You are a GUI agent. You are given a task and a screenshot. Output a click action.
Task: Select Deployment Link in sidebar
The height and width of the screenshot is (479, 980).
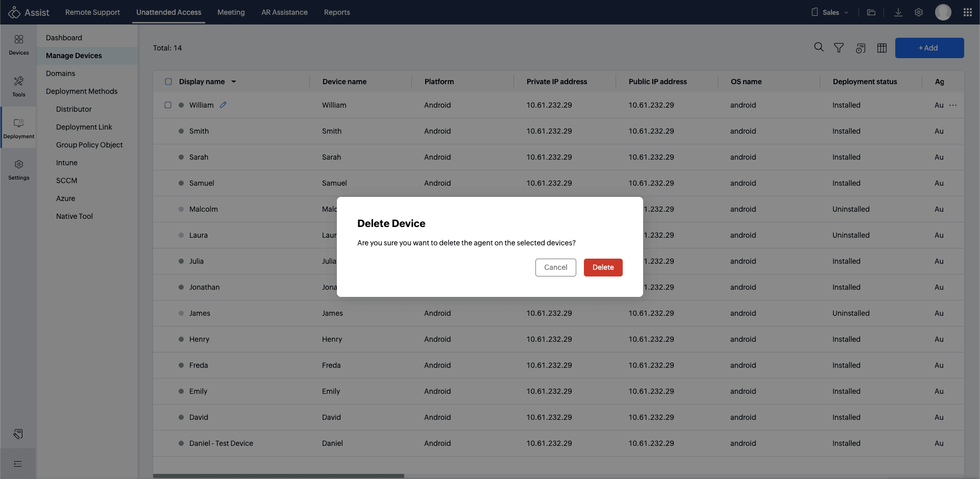tap(84, 127)
